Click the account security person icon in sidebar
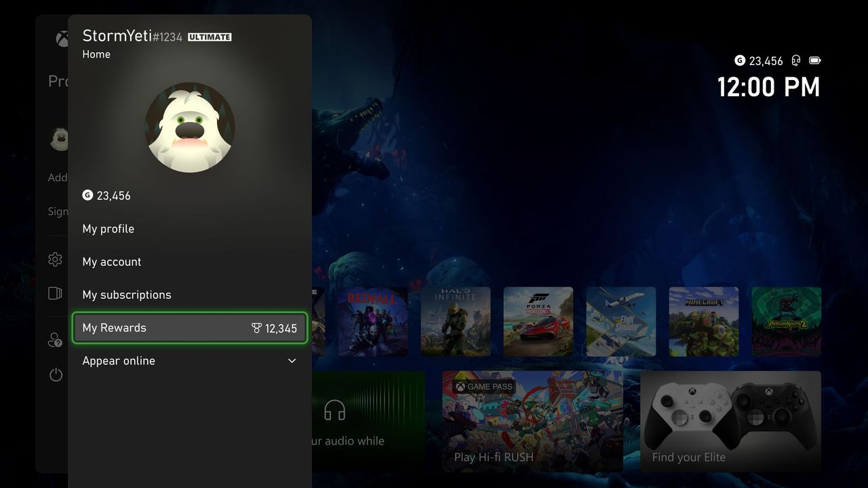The width and height of the screenshot is (868, 488). (56, 340)
